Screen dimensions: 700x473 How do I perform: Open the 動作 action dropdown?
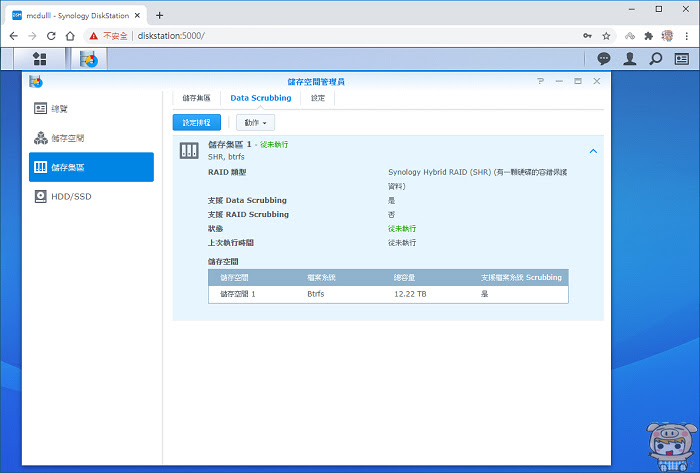point(255,122)
